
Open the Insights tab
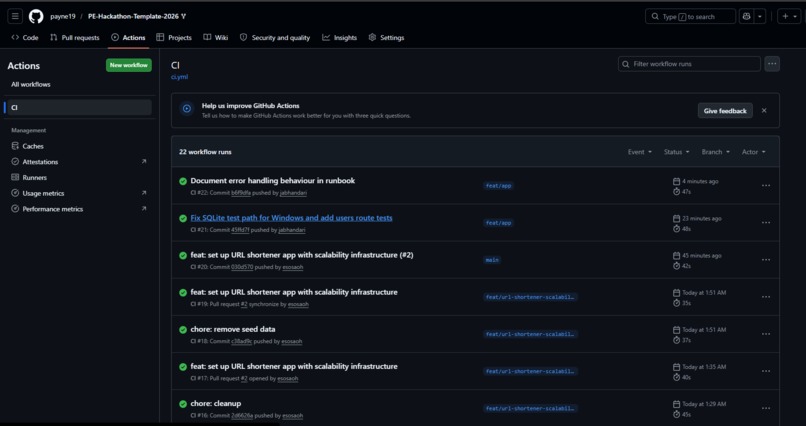click(x=340, y=38)
